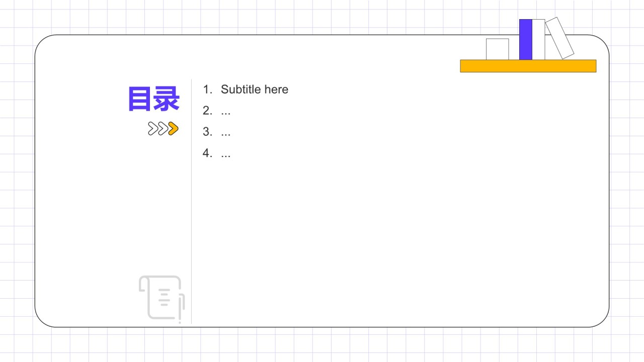Select the vertical divider line beside the list
644x362 pixels.
(191, 201)
